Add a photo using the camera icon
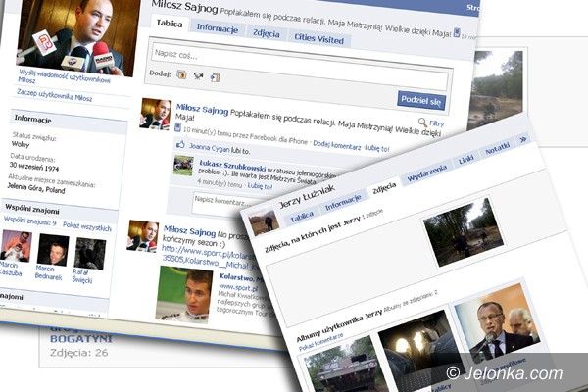This screenshot has width=588, height=392. pyautogui.click(x=181, y=74)
